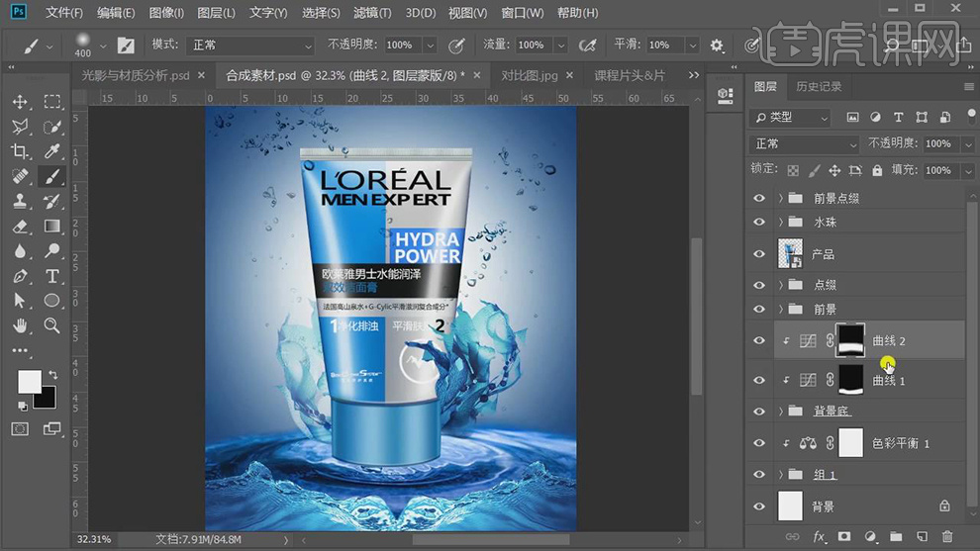Select the Move tool
This screenshot has width=980, height=551.
tap(20, 102)
